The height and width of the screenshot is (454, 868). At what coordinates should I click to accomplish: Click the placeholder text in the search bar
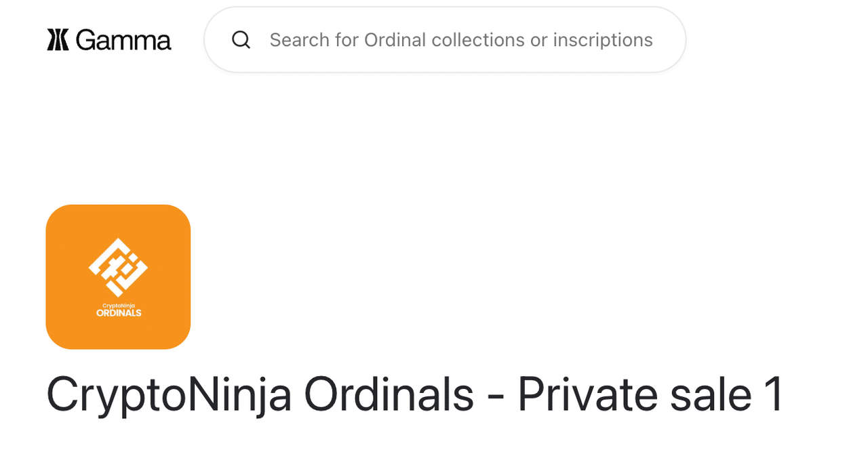pyautogui.click(x=461, y=39)
